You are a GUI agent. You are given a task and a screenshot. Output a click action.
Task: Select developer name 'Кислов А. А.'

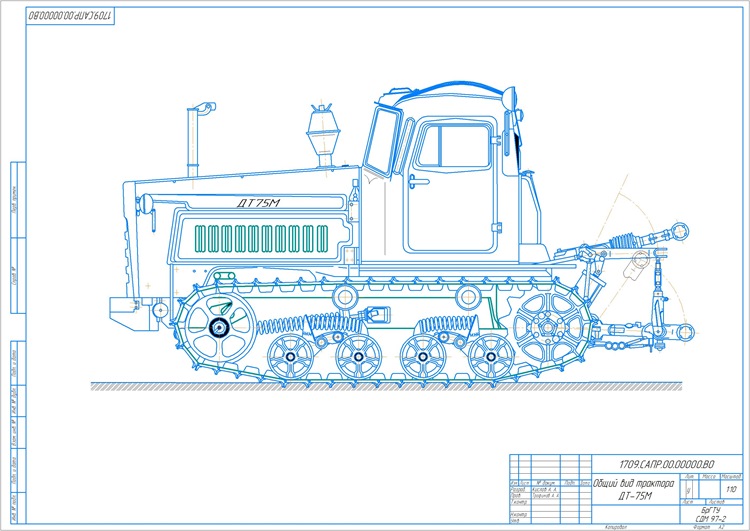[x=545, y=490]
